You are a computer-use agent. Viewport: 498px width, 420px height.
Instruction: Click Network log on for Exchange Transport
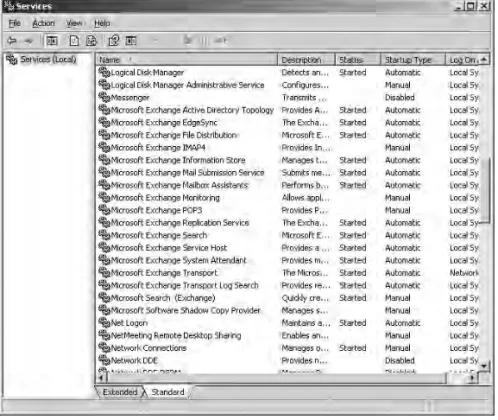click(464, 273)
